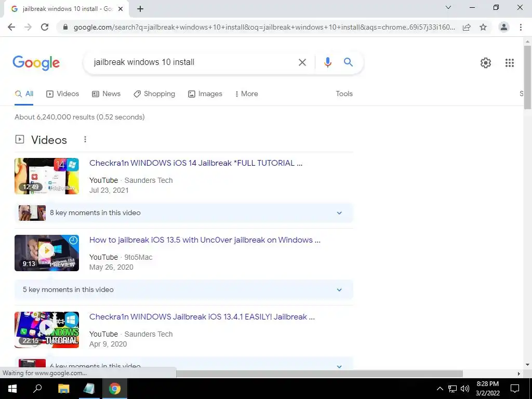Play the 22:15 video thumbnail
The image size is (532, 399).
point(47,330)
